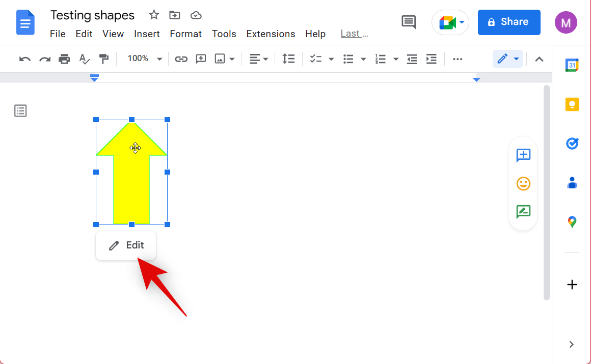Click the bottom-right corner handle of the drawing
Image resolution: width=591 pixels, height=364 pixels.
point(167,225)
